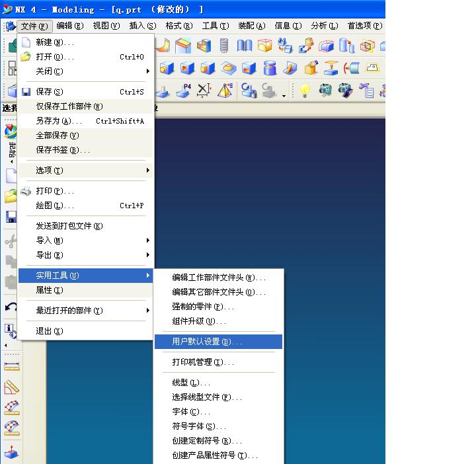Viewport: 476px width, 464px height.
Task: Click the orange ring torus icon
Action: (228, 68)
